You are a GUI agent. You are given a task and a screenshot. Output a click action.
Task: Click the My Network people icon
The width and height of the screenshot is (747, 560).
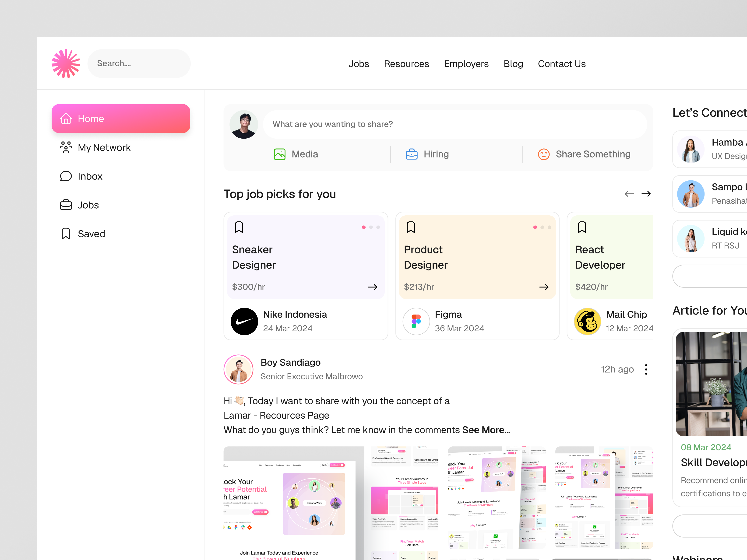[66, 147]
